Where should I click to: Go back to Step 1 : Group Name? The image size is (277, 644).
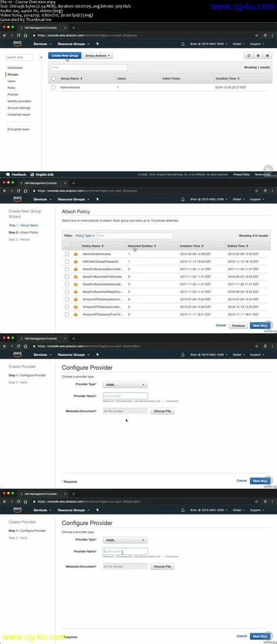[23, 225]
